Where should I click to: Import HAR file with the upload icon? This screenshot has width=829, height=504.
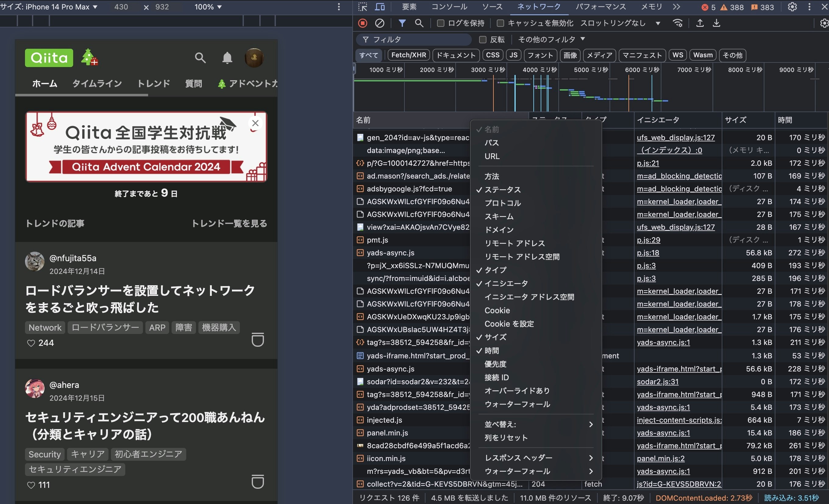(x=700, y=23)
